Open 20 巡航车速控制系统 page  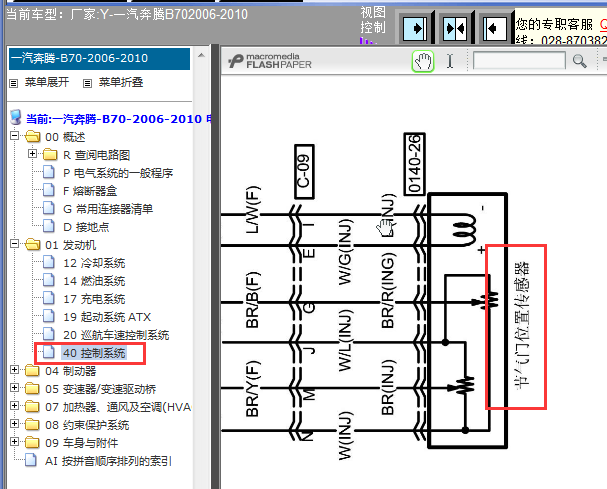[116, 335]
